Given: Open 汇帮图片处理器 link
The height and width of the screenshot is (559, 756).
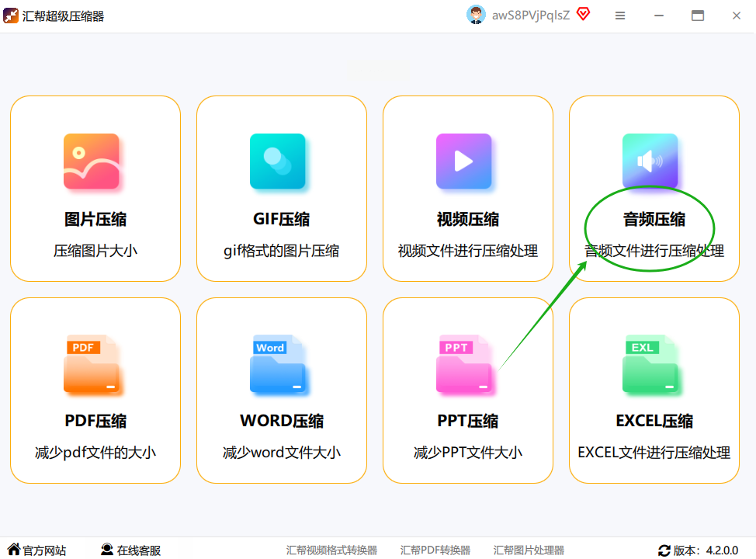Looking at the screenshot, I should coord(529,550).
